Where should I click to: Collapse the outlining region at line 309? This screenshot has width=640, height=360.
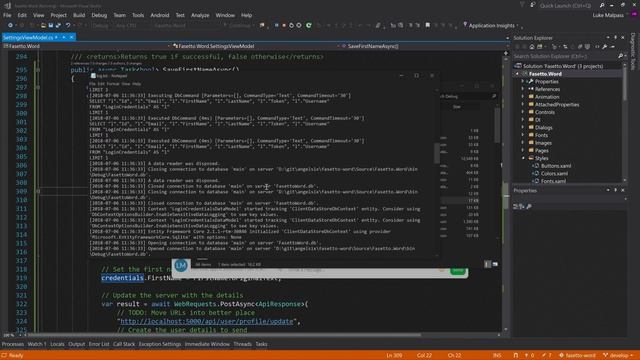(x=38, y=191)
